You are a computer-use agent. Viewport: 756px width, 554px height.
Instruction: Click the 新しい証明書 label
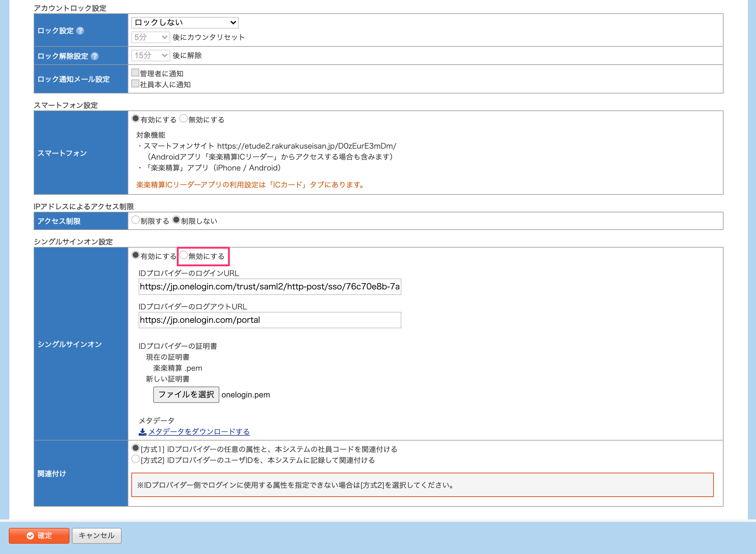168,379
